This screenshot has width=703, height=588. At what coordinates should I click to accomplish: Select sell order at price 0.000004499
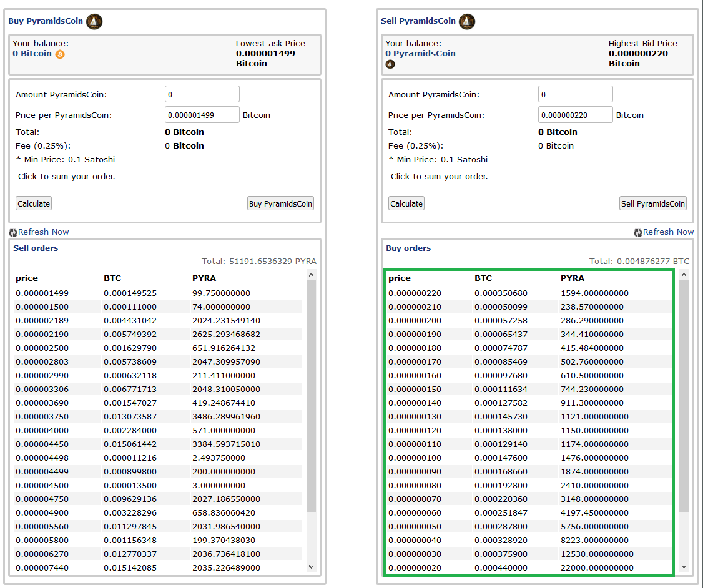pos(158,471)
